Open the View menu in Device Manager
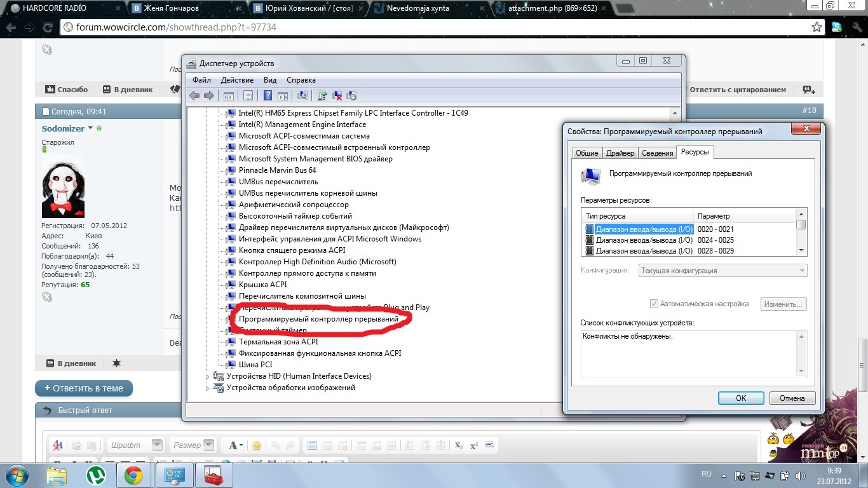The width and height of the screenshot is (868, 488). pyautogui.click(x=270, y=80)
